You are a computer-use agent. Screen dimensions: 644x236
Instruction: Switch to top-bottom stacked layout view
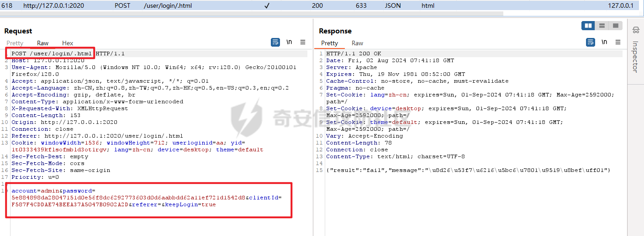[602, 26]
